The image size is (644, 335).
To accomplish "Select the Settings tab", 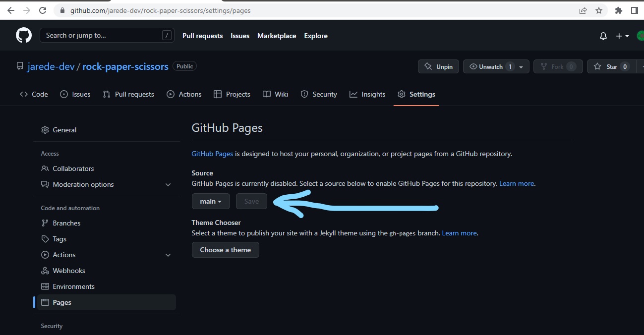I will (x=416, y=94).
